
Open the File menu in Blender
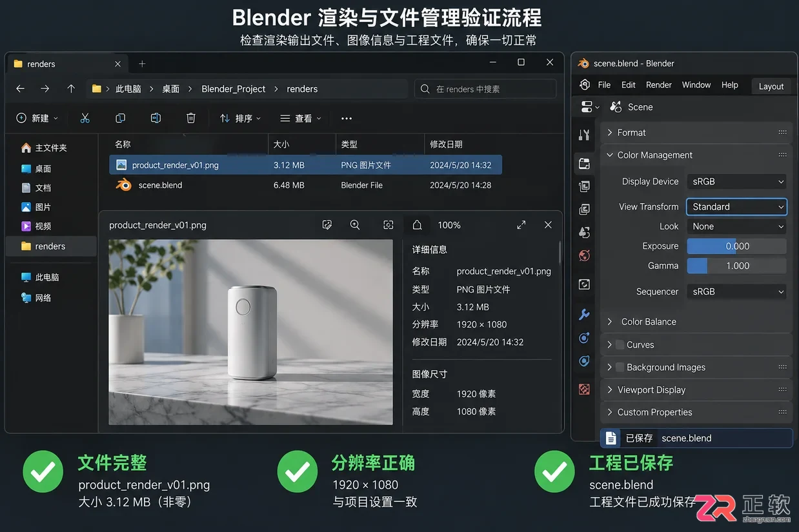[604, 85]
